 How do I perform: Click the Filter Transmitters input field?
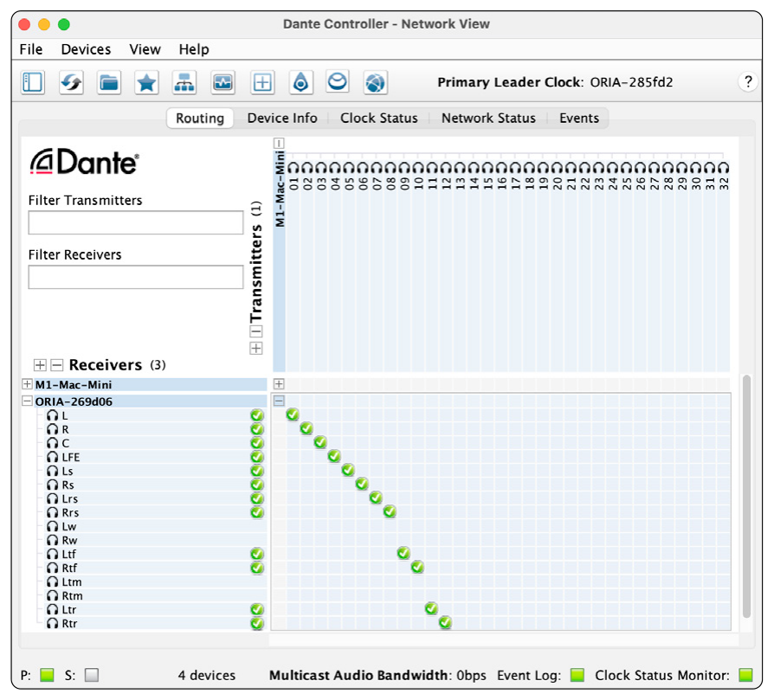click(136, 222)
